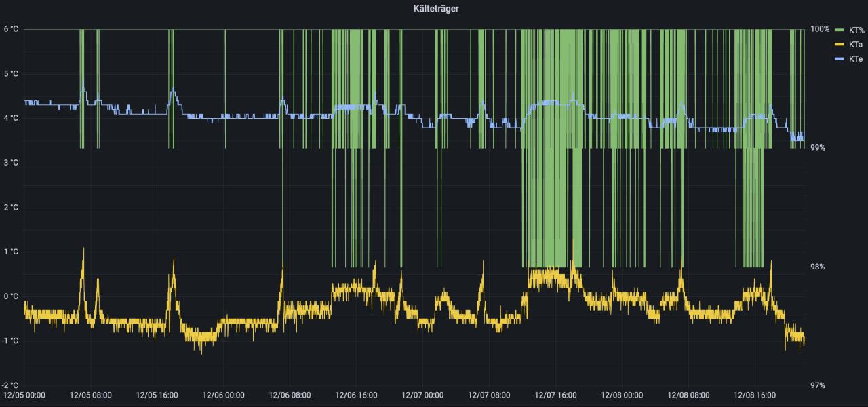This screenshot has height=407, width=868.
Task: Select the 12/07 00:00 time axis tick
Action: (424, 395)
